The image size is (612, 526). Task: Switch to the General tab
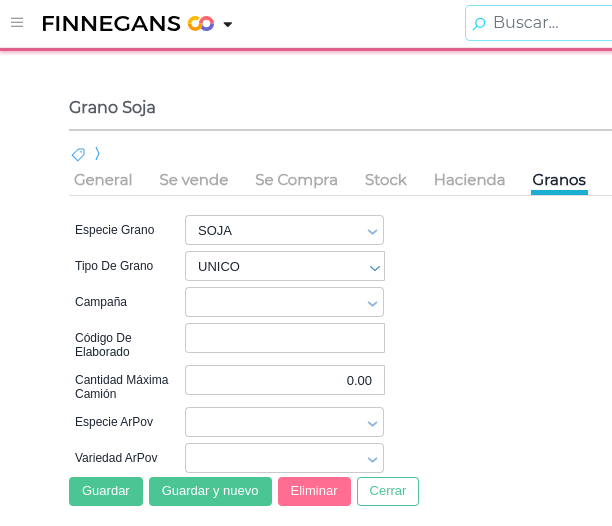(103, 180)
